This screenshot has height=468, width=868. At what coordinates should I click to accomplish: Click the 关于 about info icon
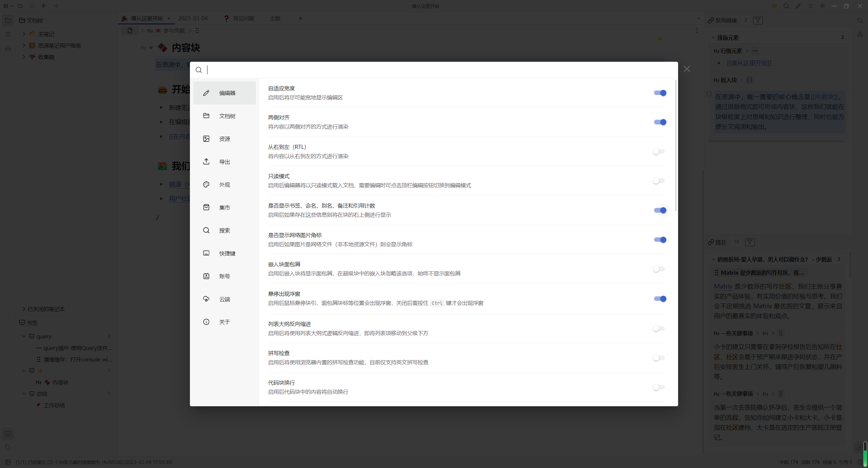[x=206, y=322]
